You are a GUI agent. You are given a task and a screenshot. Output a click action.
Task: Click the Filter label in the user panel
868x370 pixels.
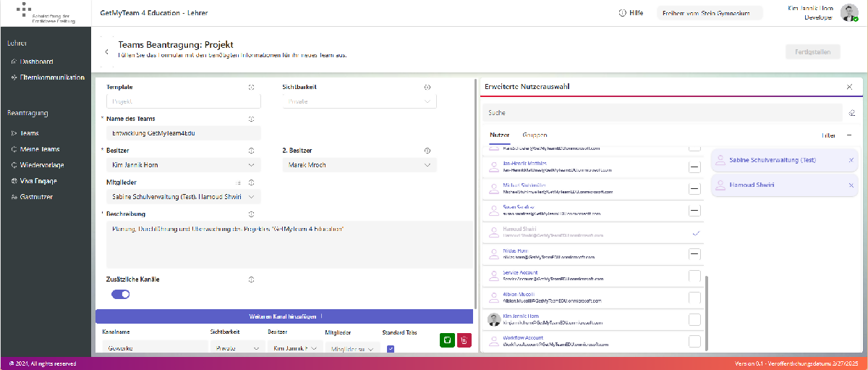(x=828, y=135)
